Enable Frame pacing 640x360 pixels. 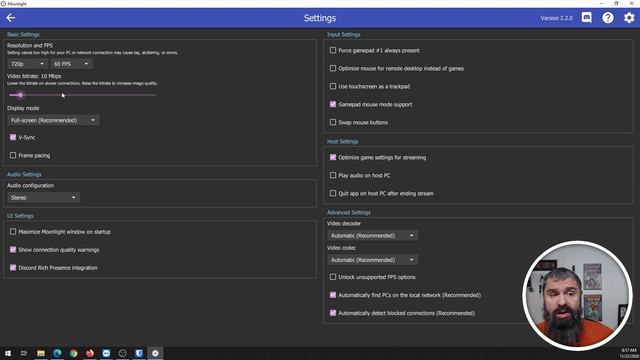tap(13, 156)
